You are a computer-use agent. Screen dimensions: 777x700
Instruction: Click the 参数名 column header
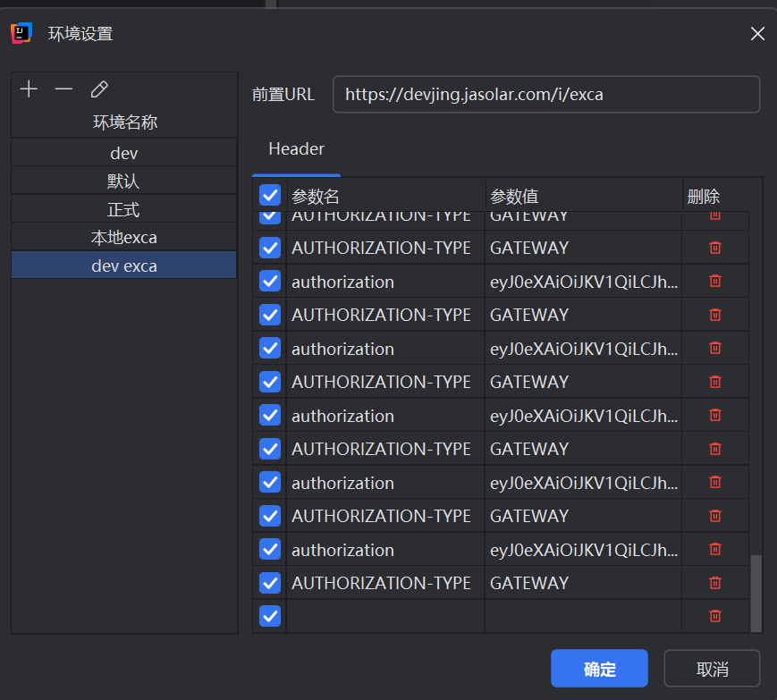pyautogui.click(x=385, y=196)
